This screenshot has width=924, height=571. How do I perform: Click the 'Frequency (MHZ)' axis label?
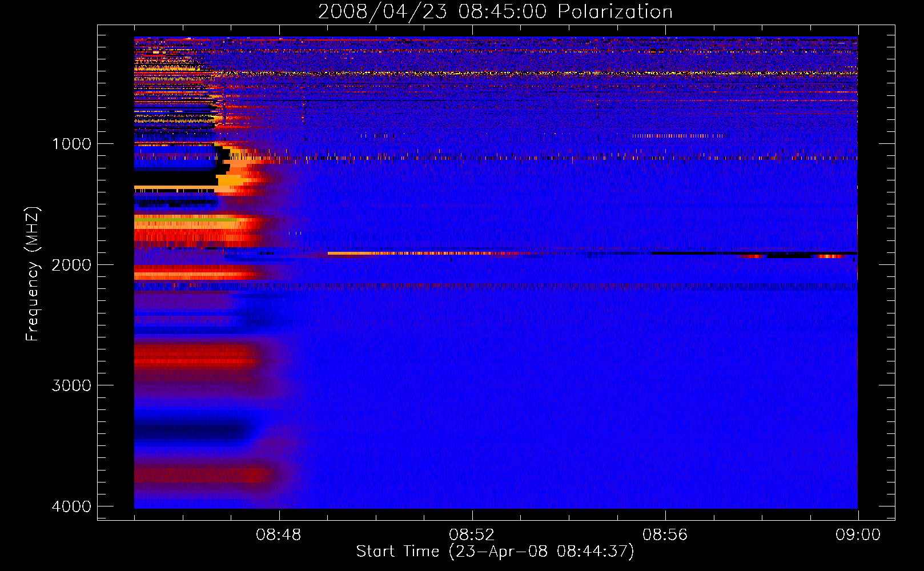(33, 274)
